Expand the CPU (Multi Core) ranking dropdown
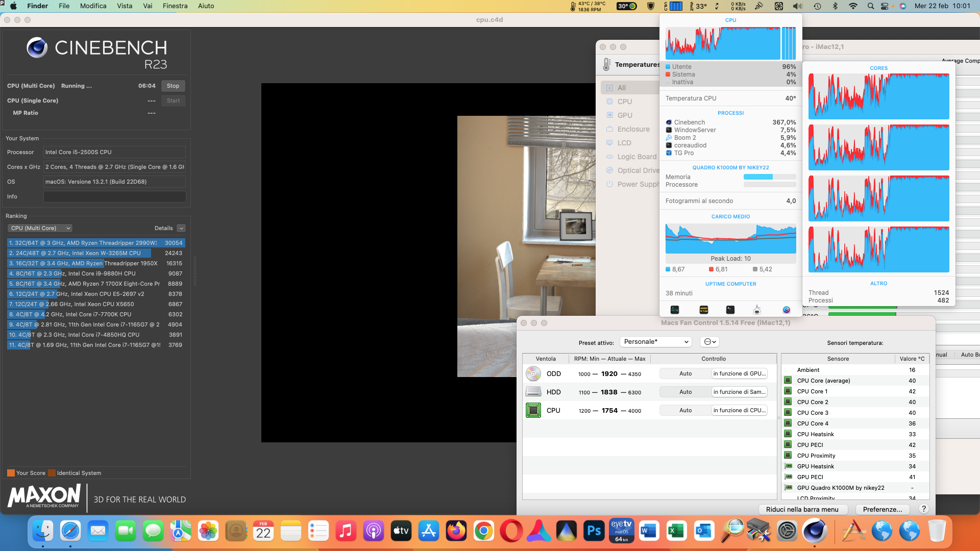Screen dimensions: 980x551 point(40,228)
